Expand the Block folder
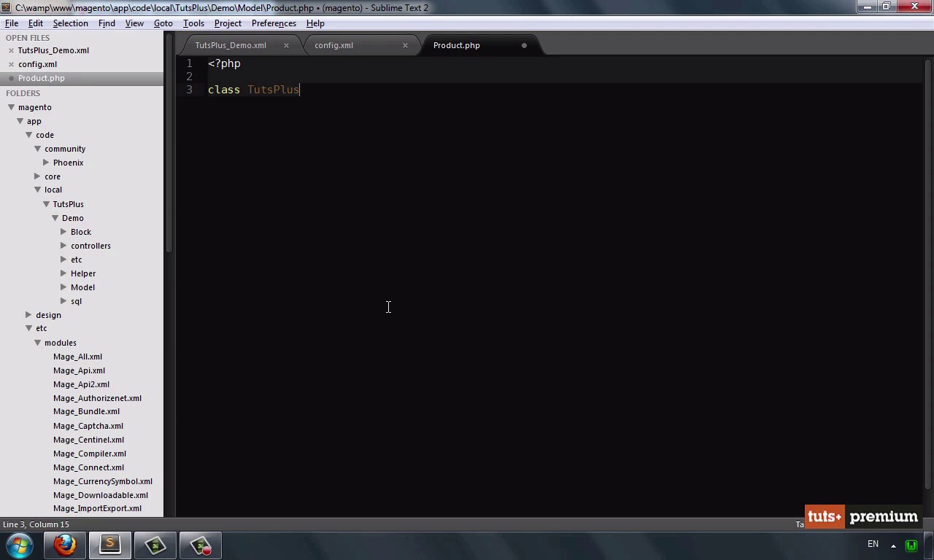Screen dimensions: 934x560 pos(63,232)
